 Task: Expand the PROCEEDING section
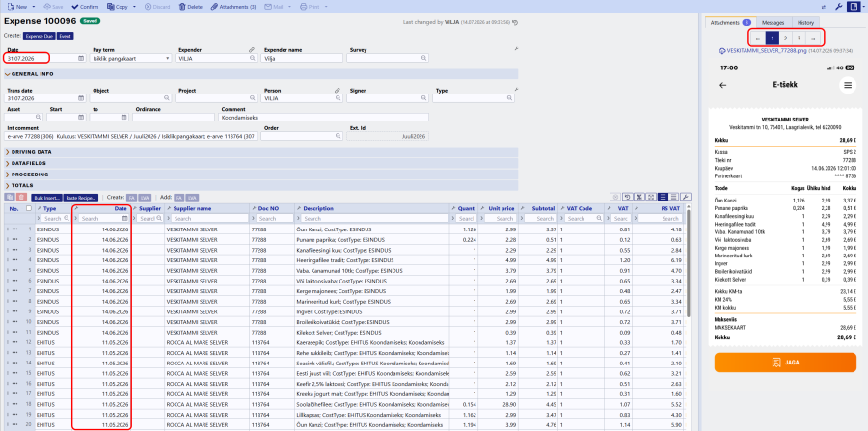click(x=260, y=175)
